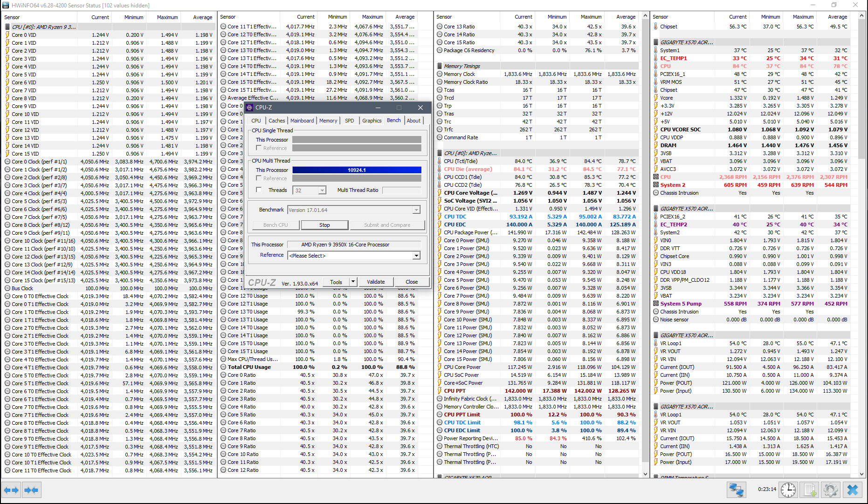Click the blue X close sensors icon
The height and width of the screenshot is (504, 868).
[853, 490]
